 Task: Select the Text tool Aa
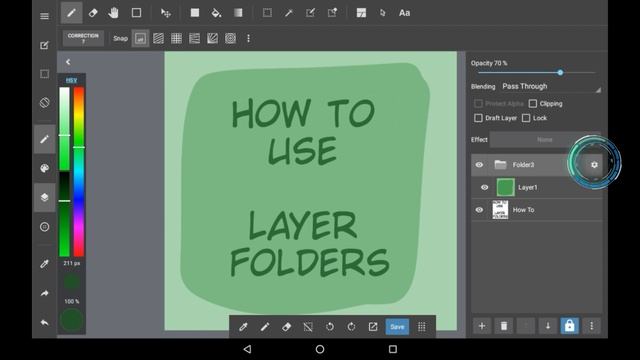click(404, 13)
